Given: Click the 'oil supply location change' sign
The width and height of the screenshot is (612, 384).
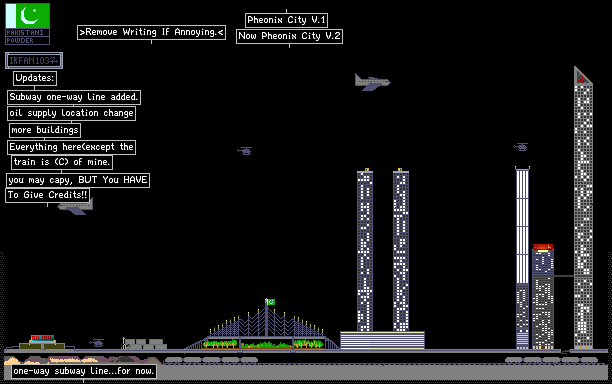Looking at the screenshot, I should 71,113.
